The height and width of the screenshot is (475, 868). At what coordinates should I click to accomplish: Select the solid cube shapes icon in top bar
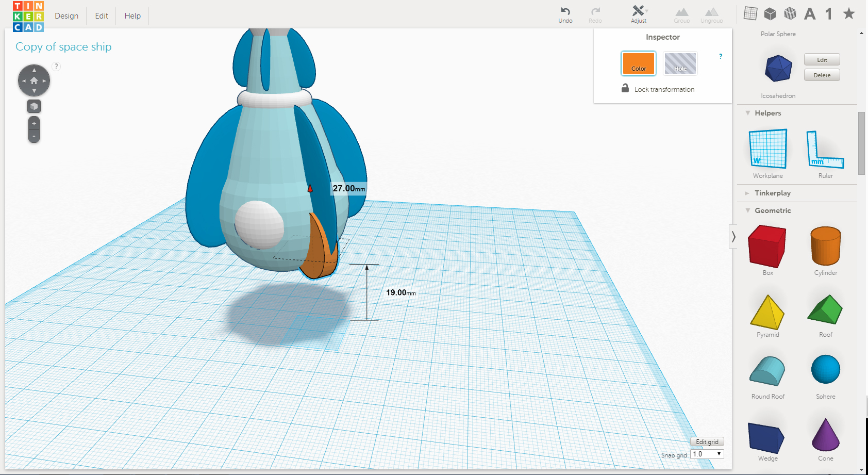coord(770,13)
